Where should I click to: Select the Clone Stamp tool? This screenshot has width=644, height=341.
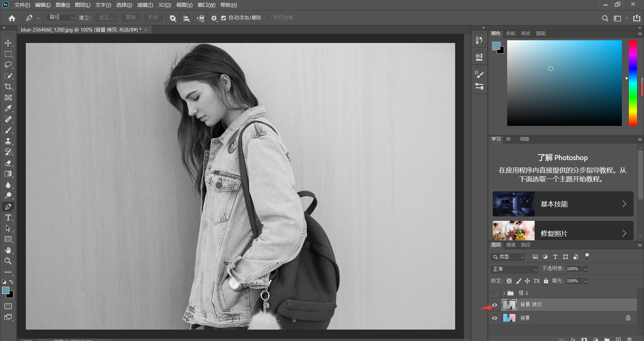8,141
